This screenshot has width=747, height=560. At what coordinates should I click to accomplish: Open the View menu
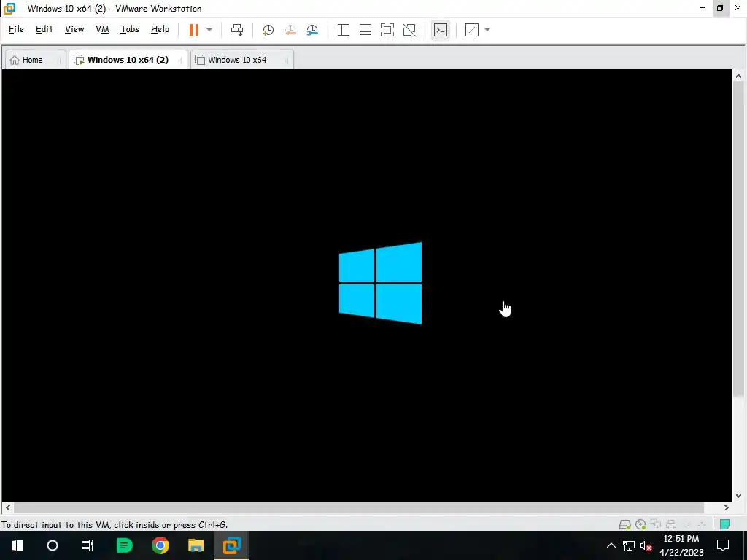tap(74, 29)
